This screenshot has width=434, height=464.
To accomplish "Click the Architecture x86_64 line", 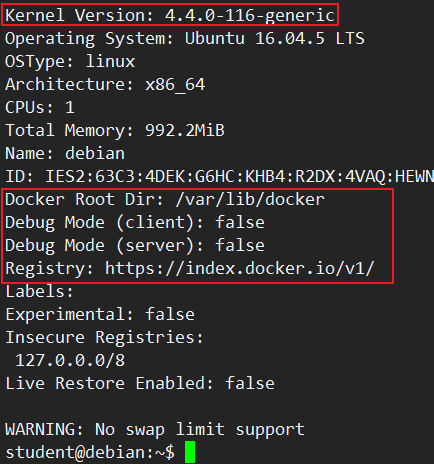I will coord(105,84).
